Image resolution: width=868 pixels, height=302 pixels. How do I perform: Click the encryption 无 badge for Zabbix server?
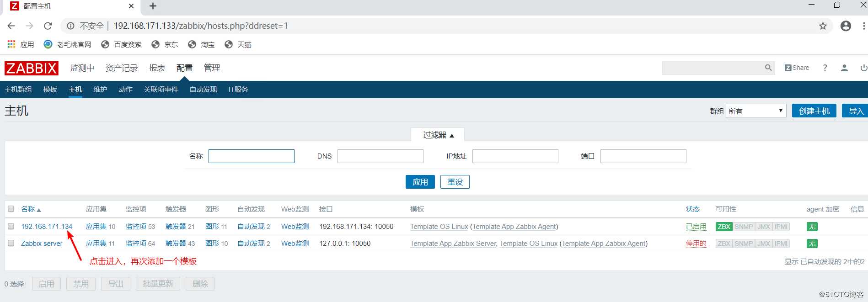[x=812, y=244]
